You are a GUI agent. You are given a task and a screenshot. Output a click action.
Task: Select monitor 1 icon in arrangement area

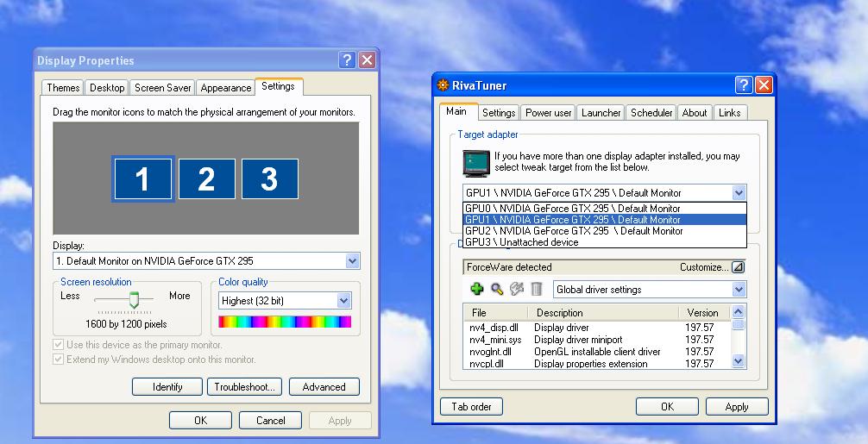click(x=143, y=179)
